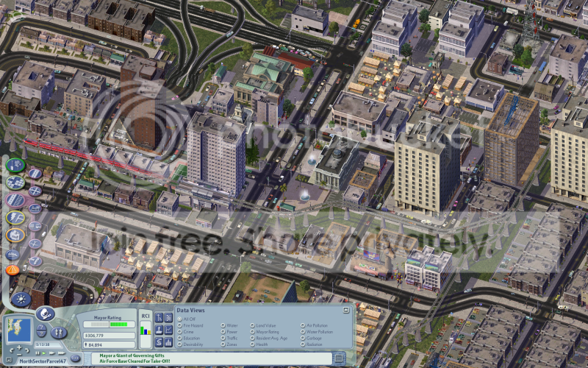The width and height of the screenshot is (588, 368).
Task: Activate the Query tool question mark
Action: (41, 328)
